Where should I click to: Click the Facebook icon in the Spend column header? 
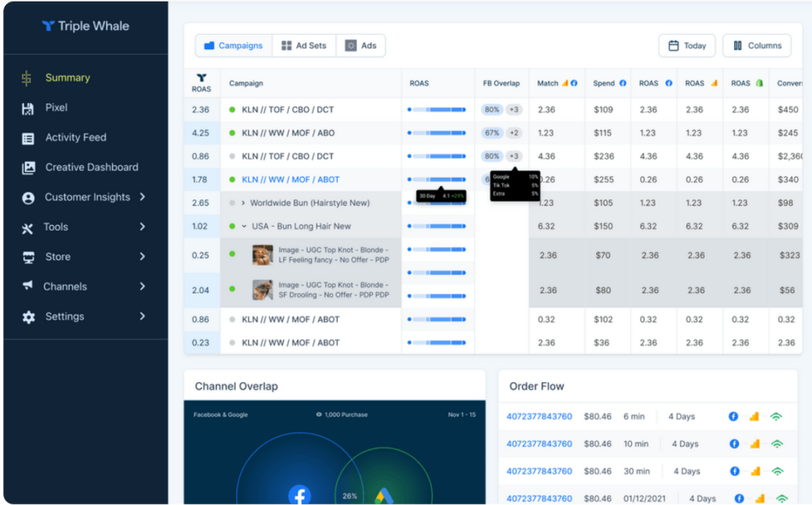622,82
